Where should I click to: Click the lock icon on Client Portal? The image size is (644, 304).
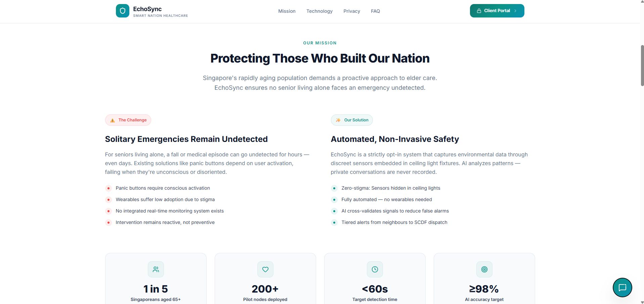(479, 11)
